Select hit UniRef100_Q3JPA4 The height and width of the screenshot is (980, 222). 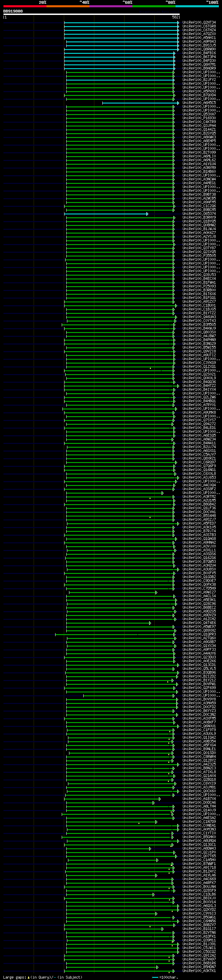click(x=199, y=125)
